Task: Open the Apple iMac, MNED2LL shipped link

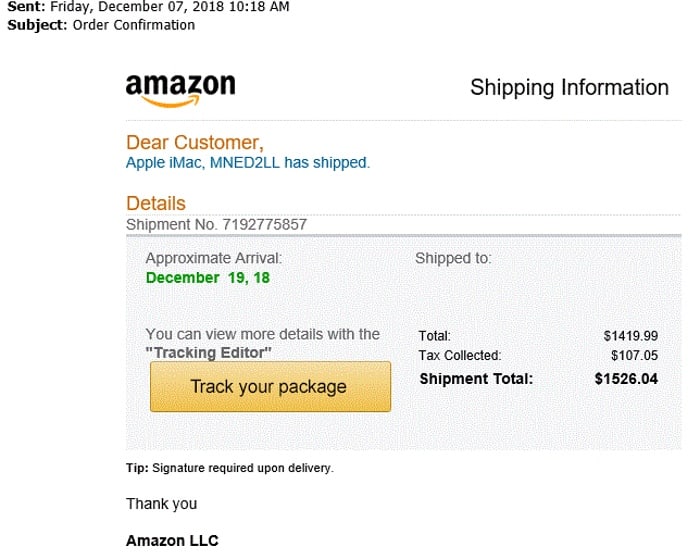Action: pos(247,162)
